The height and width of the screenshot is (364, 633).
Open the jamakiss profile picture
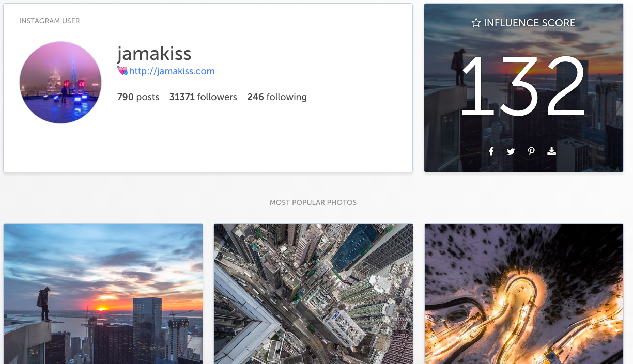click(60, 83)
